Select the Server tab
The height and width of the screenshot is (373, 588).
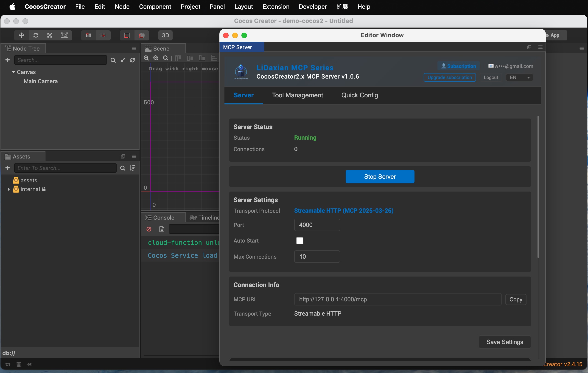(x=244, y=95)
